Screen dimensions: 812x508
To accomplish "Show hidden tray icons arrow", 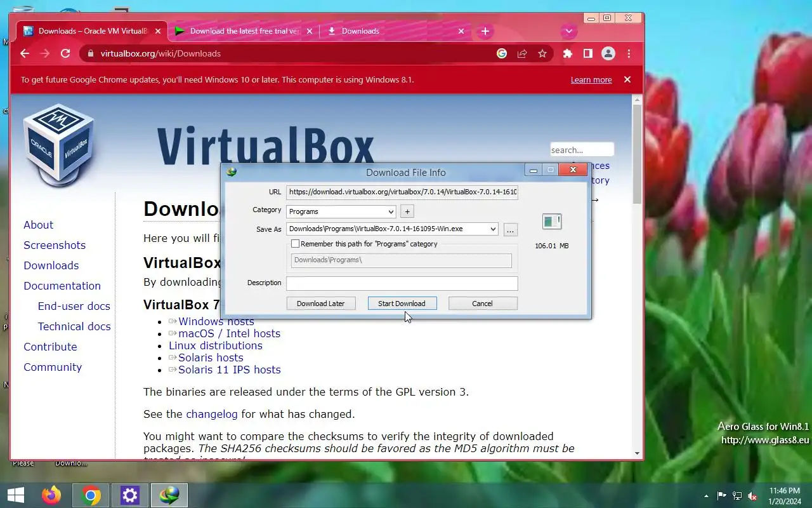I will [706, 496].
